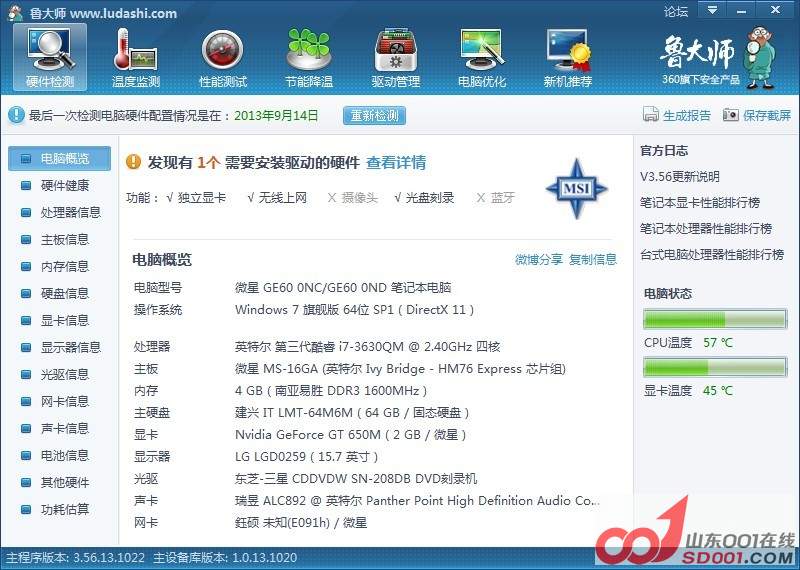
Task: Click 主设备库版本 1.0.13.1020 in status bar
Action: [225, 558]
